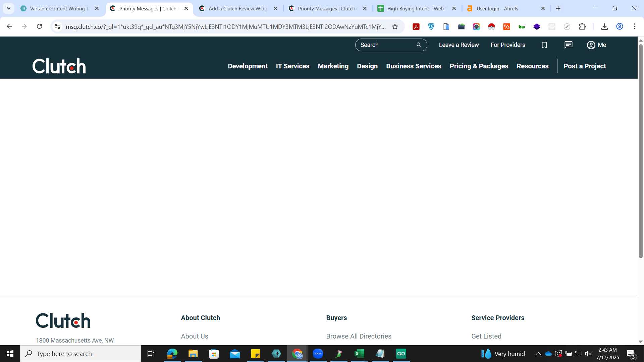The width and height of the screenshot is (644, 362).
Task: Open the Design menu
Action: 367,66
